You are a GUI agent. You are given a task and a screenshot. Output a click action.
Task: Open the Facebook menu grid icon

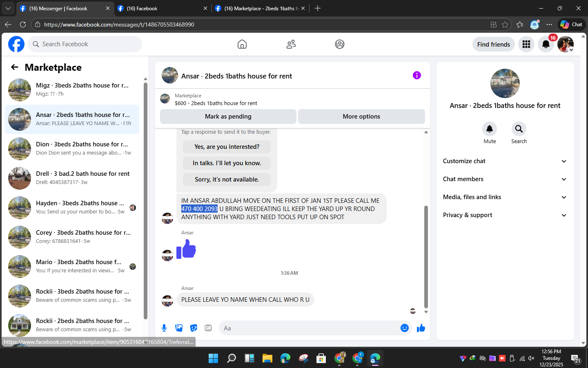(x=526, y=44)
